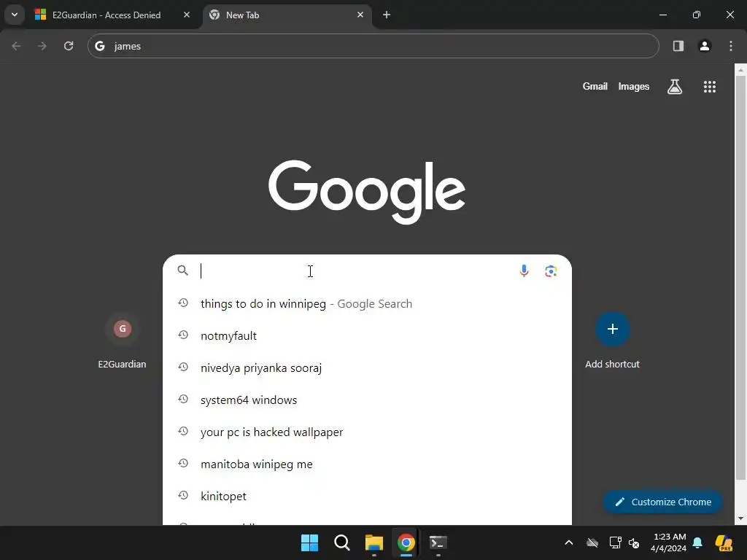The height and width of the screenshot is (560, 747).
Task: Close the New Tab tab
Action: 360,15
